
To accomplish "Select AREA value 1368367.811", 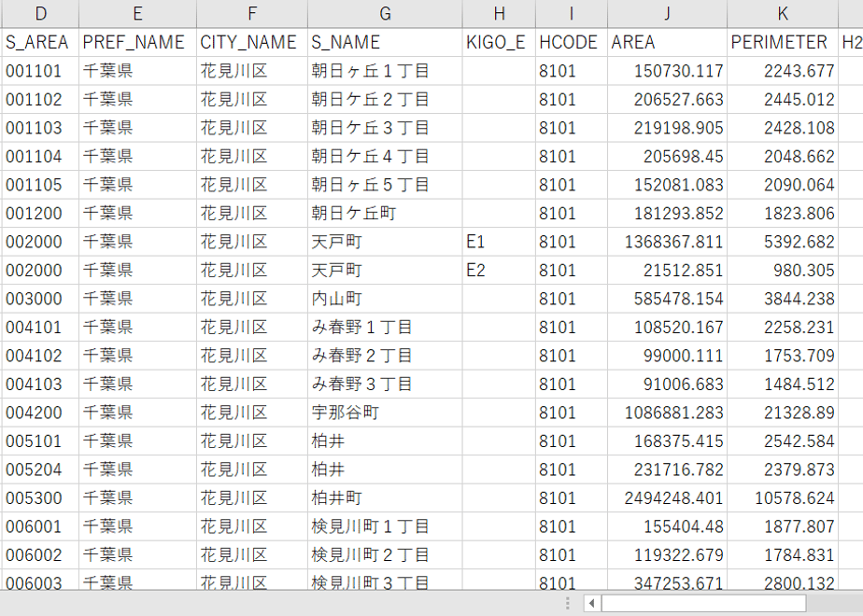I will tap(668, 242).
